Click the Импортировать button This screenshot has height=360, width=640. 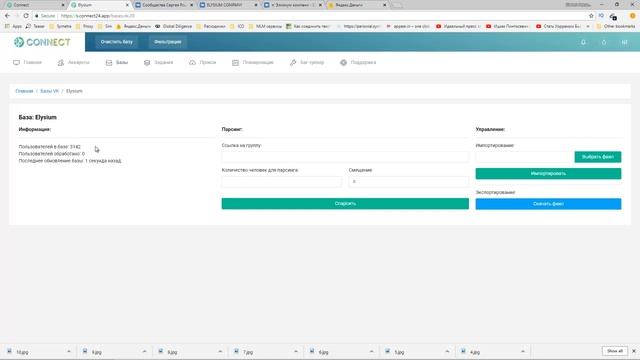548,173
